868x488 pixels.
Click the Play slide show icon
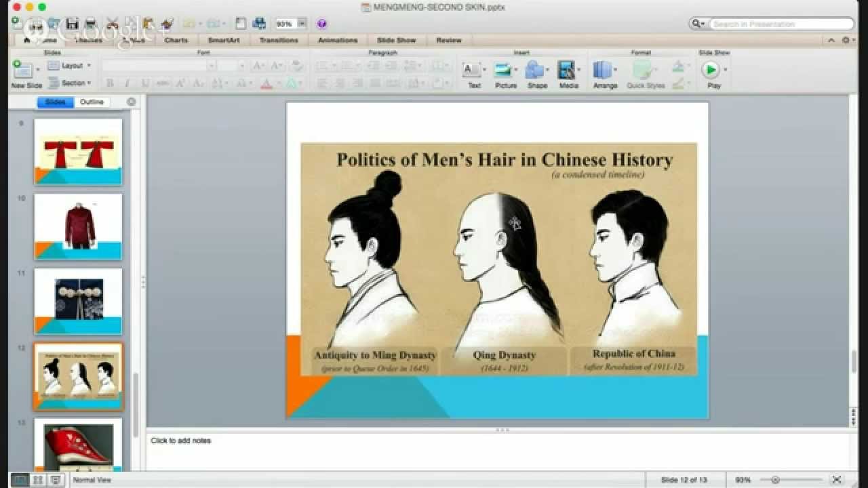pos(711,70)
